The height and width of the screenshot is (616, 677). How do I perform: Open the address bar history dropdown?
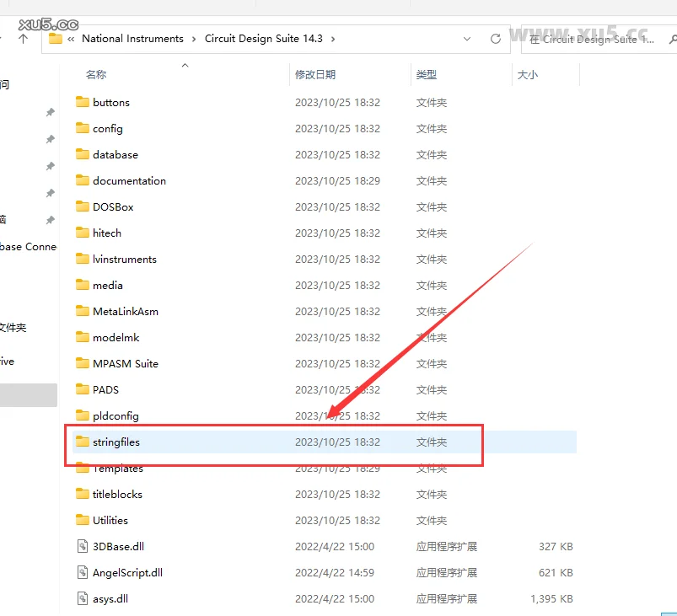468,39
